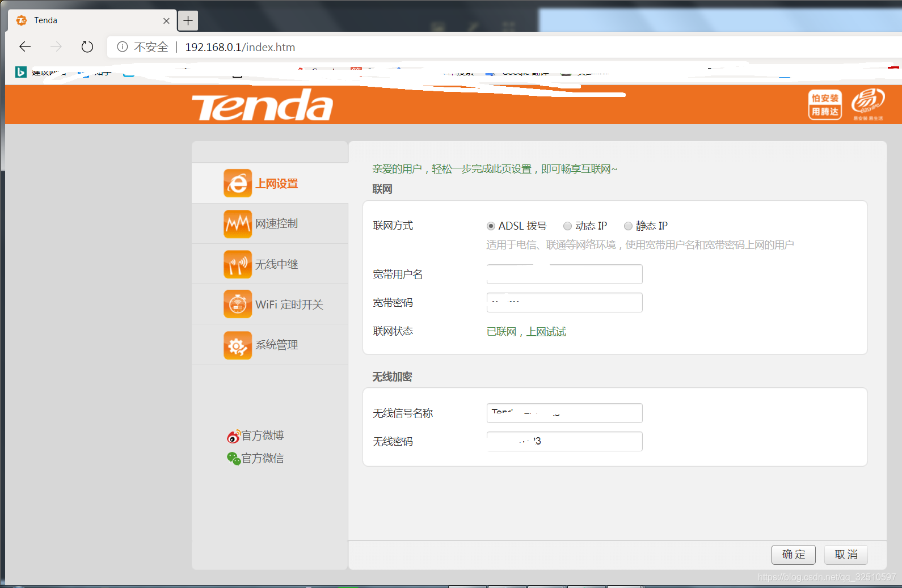Switch to 上网设置 menu item

point(270,183)
